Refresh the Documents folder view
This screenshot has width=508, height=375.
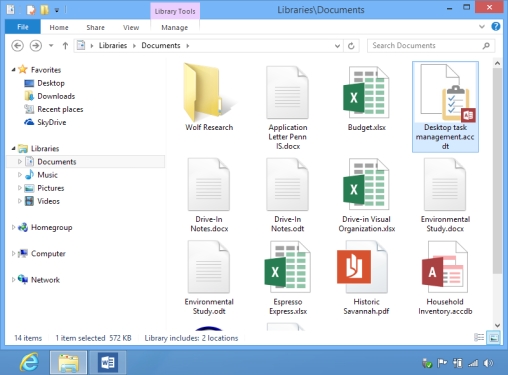(351, 46)
